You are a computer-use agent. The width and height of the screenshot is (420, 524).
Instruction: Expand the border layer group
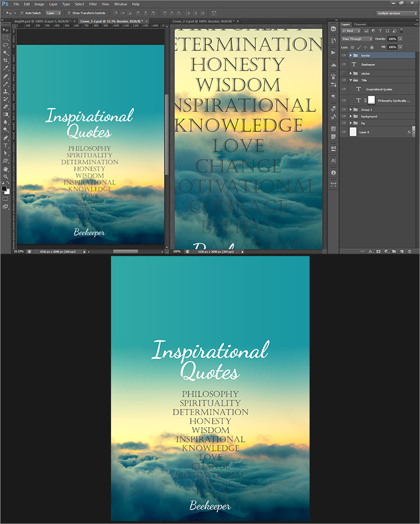pos(350,55)
